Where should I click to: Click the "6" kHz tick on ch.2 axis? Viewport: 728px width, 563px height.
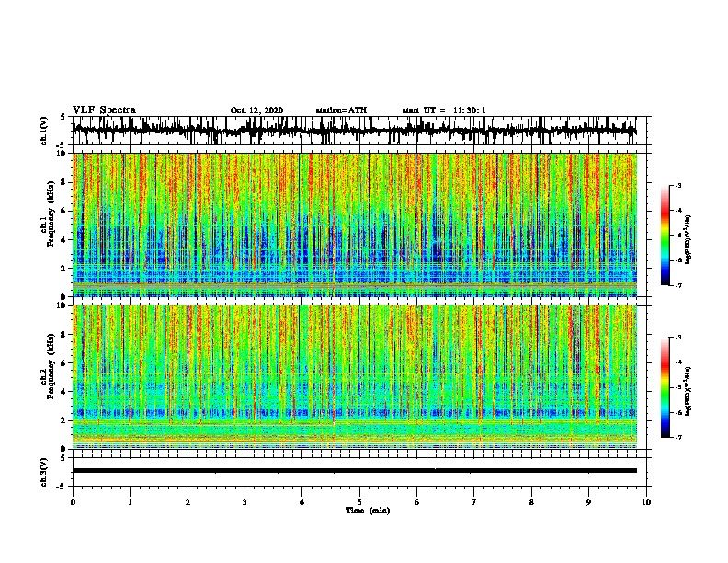pos(63,363)
